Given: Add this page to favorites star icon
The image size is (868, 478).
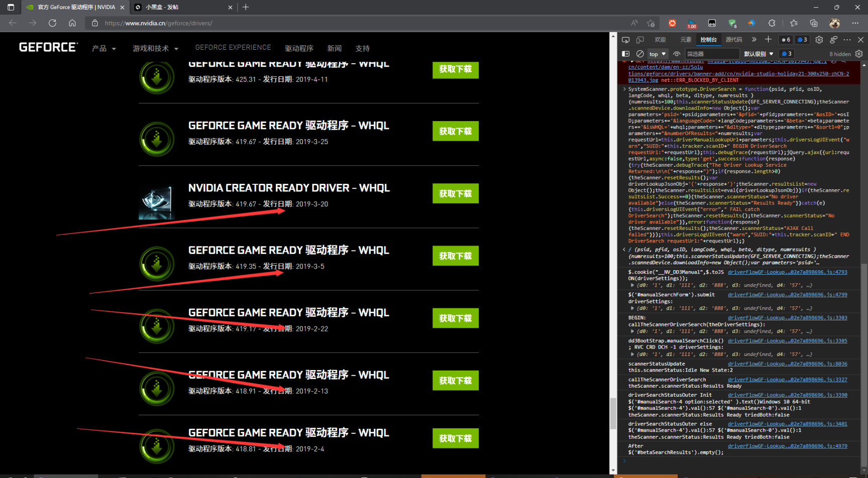Looking at the screenshot, I should pos(651,23).
